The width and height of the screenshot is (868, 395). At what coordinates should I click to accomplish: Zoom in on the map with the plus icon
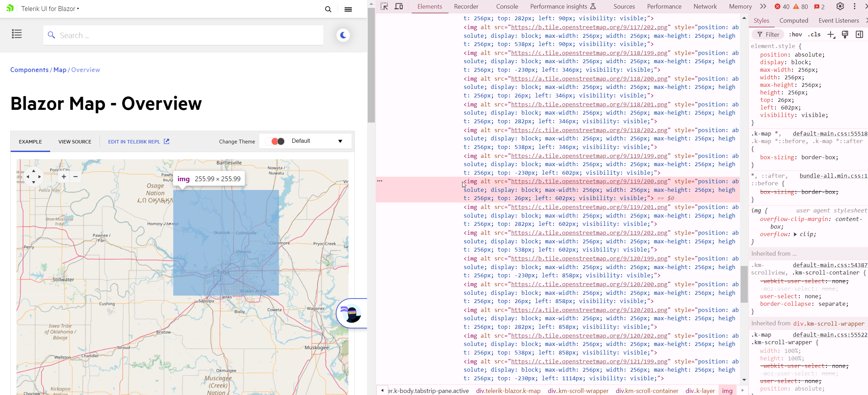(64, 176)
